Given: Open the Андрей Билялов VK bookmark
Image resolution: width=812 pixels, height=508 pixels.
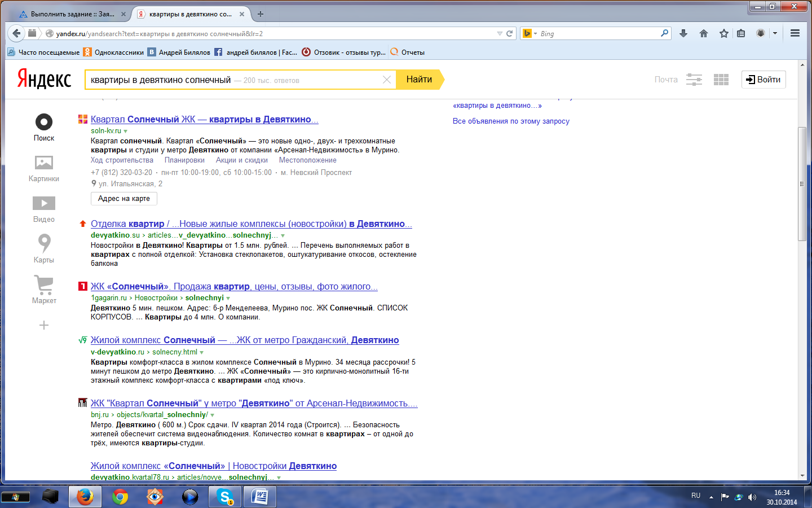Looking at the screenshot, I should click(179, 52).
